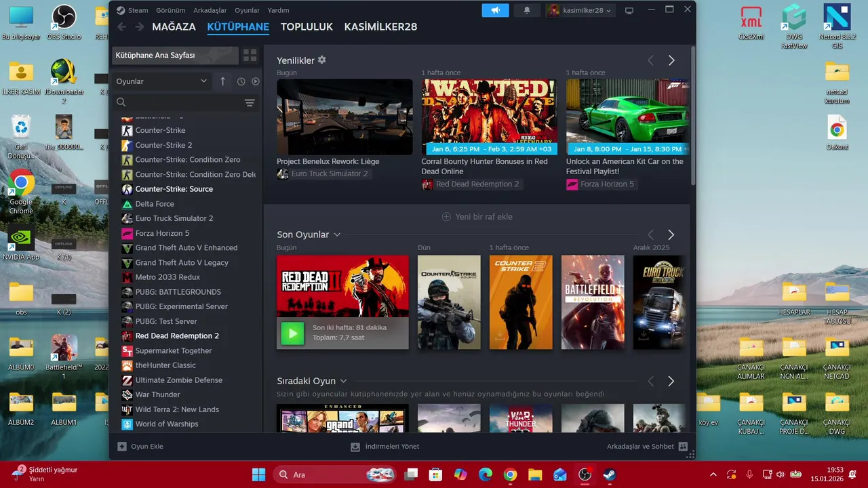Open the Steam announcements megaphone button
Image resolution: width=868 pixels, height=488 pixels.
[496, 10]
